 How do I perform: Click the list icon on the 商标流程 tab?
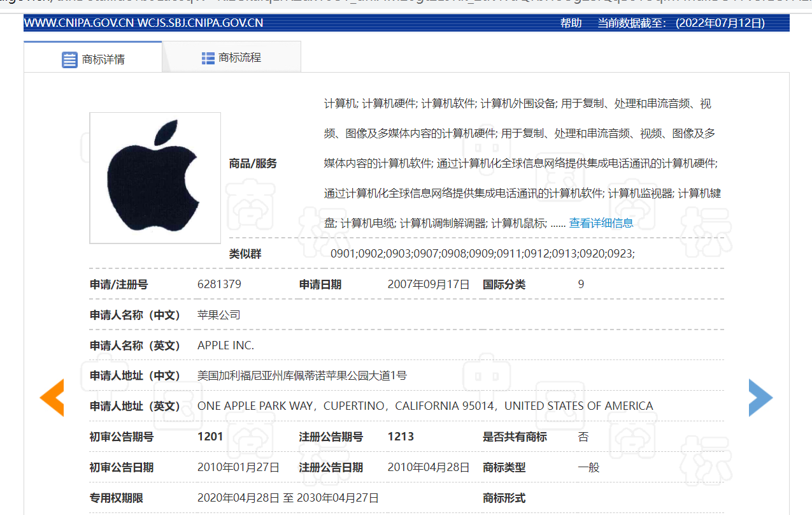(208, 57)
